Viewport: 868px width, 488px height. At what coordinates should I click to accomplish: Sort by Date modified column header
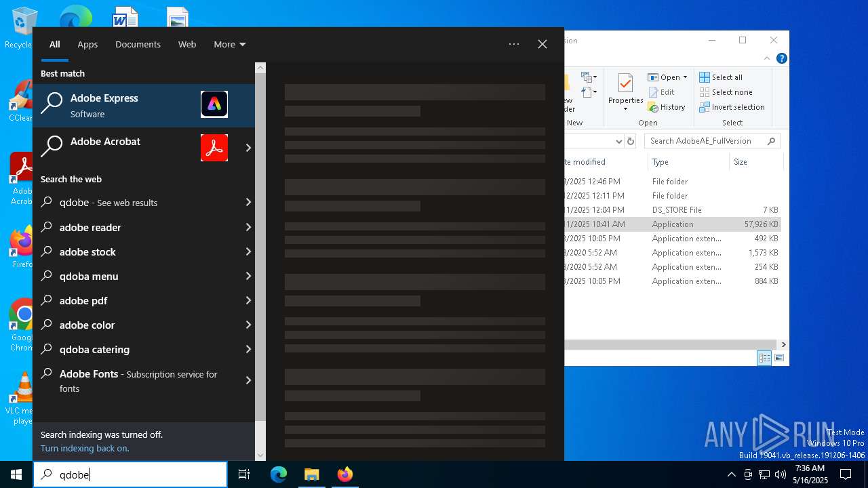click(605, 162)
